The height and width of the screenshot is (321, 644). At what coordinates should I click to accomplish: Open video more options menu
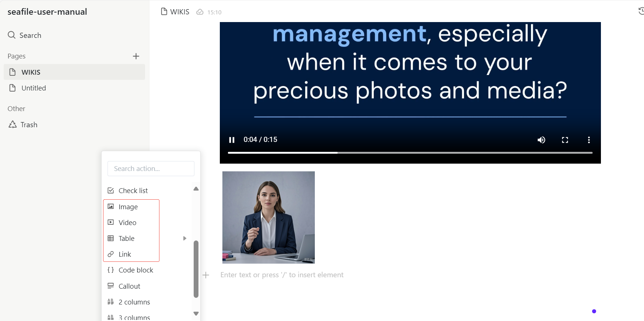[x=589, y=140]
